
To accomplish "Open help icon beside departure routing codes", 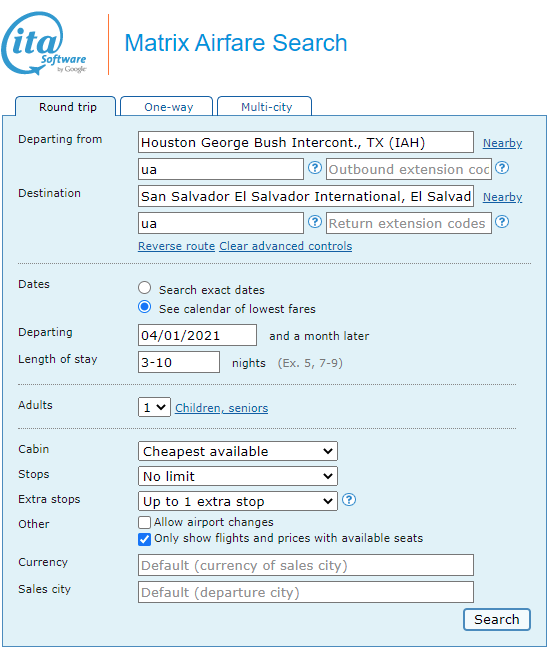I will click(x=314, y=168).
